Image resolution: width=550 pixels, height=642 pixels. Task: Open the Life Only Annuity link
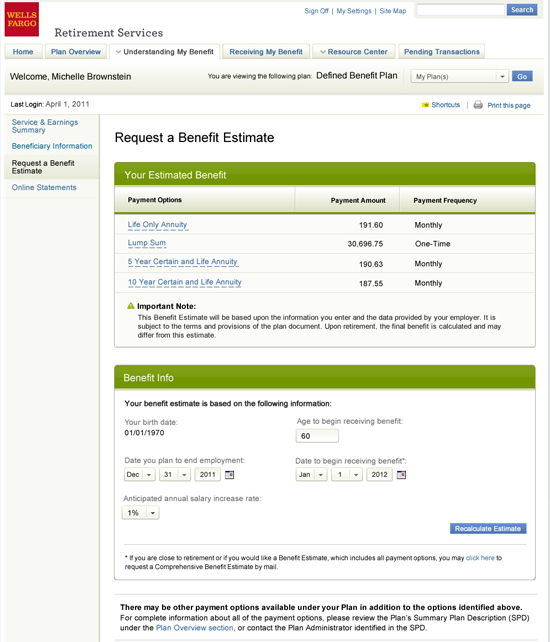[157, 224]
